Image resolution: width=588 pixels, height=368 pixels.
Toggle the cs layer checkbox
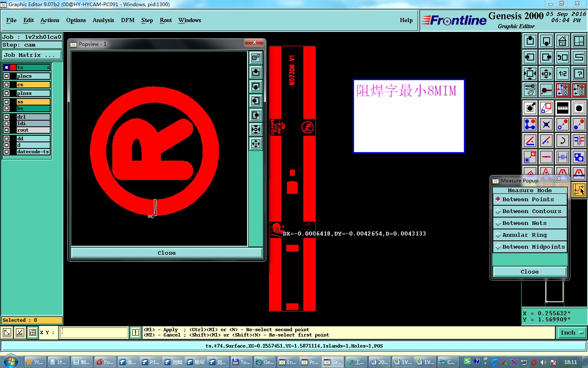pos(7,85)
